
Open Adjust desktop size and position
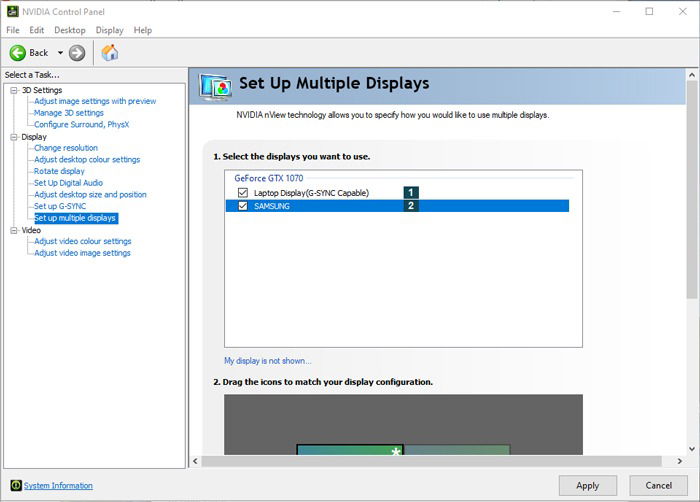point(90,194)
